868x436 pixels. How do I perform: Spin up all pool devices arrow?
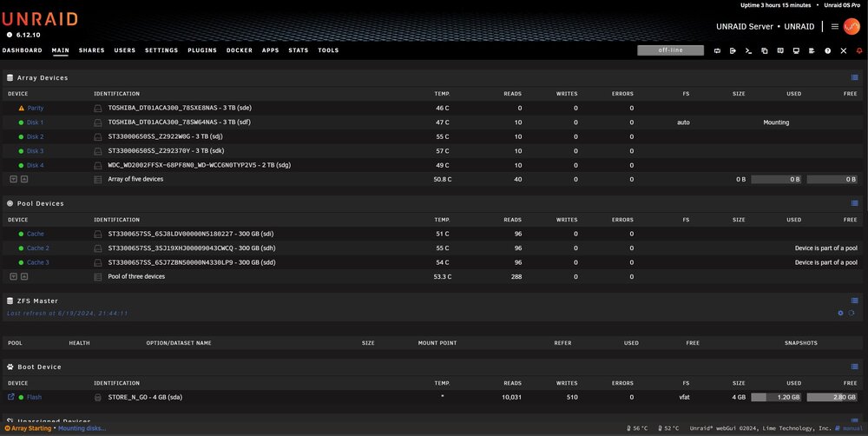point(24,276)
